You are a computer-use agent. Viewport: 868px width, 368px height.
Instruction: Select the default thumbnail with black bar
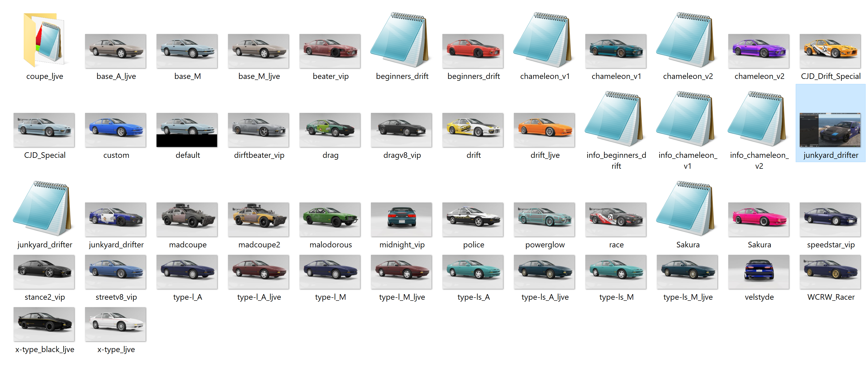pyautogui.click(x=187, y=130)
